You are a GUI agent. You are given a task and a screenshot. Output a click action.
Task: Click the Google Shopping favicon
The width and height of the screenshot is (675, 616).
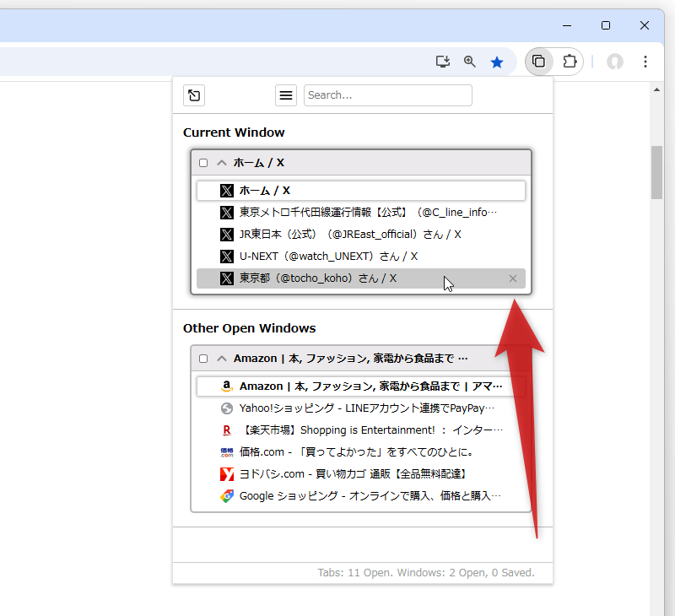pos(227,496)
